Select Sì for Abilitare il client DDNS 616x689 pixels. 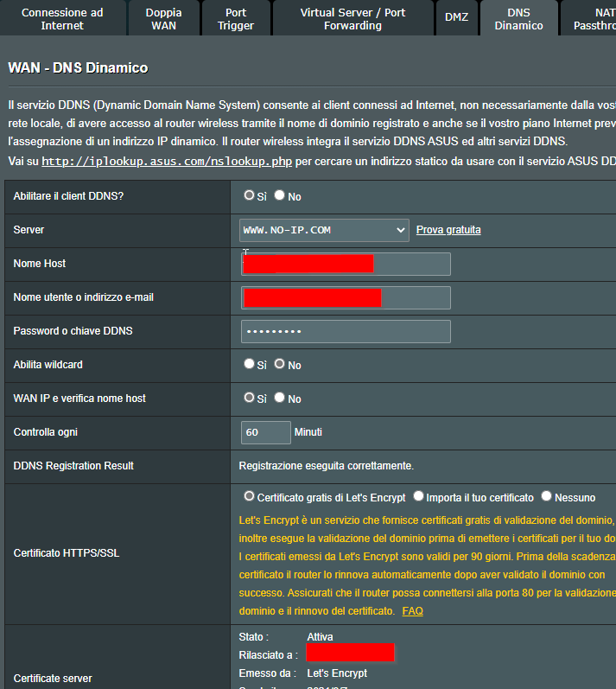pos(249,195)
